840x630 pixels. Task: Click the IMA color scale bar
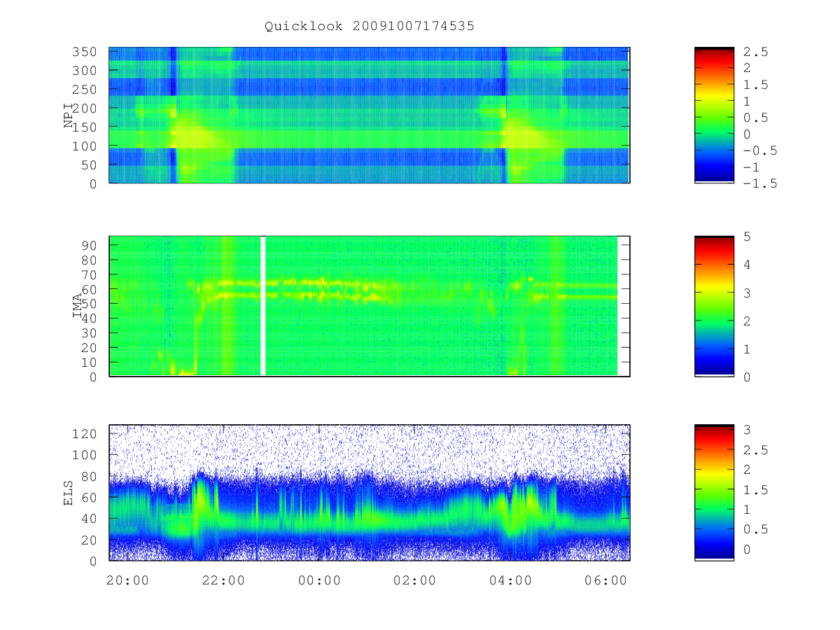click(x=714, y=307)
